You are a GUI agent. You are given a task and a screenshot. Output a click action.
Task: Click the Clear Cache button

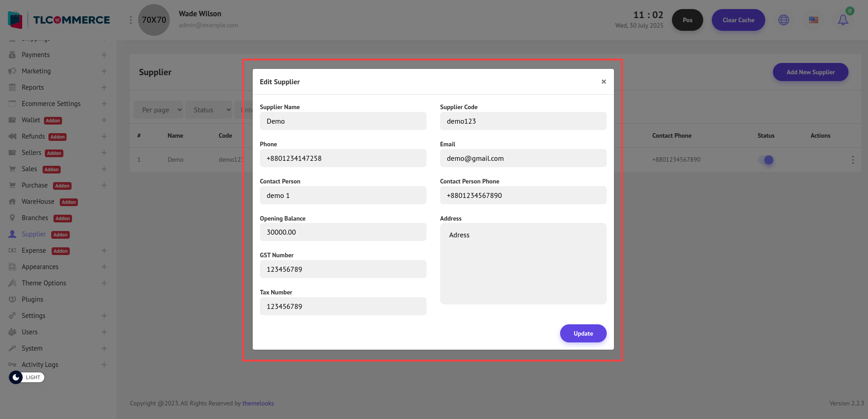[738, 20]
